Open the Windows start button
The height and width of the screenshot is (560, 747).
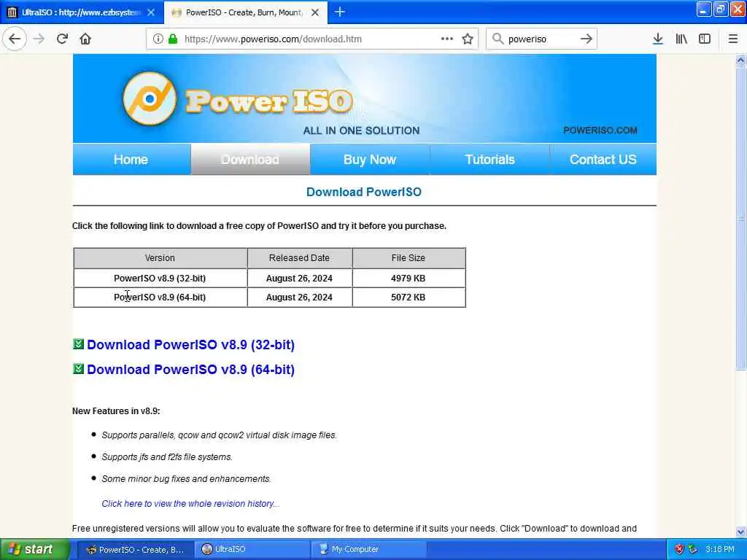point(34,549)
